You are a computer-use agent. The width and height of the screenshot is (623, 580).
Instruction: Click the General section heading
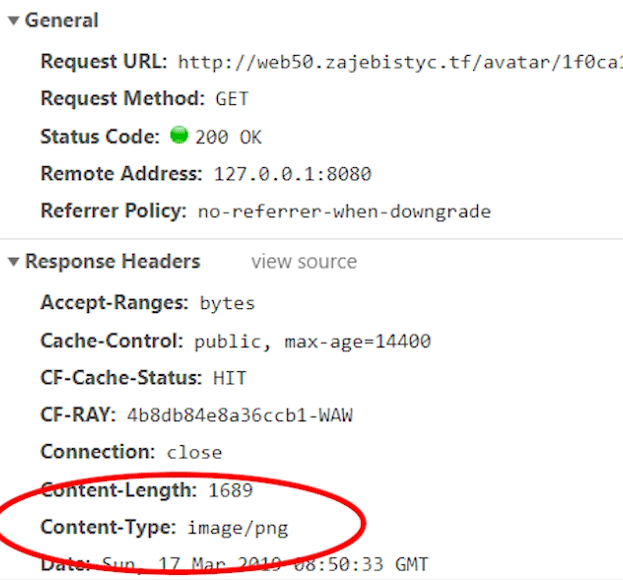click(x=62, y=20)
